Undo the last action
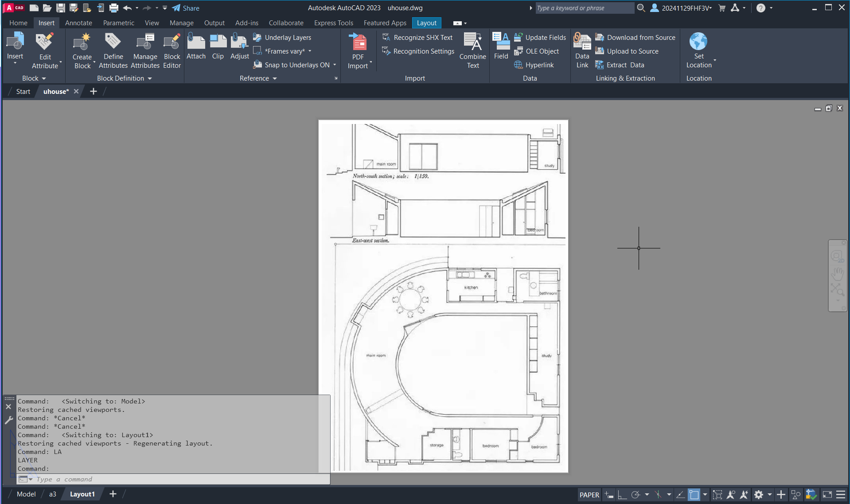This screenshot has width=850, height=504. [x=128, y=8]
